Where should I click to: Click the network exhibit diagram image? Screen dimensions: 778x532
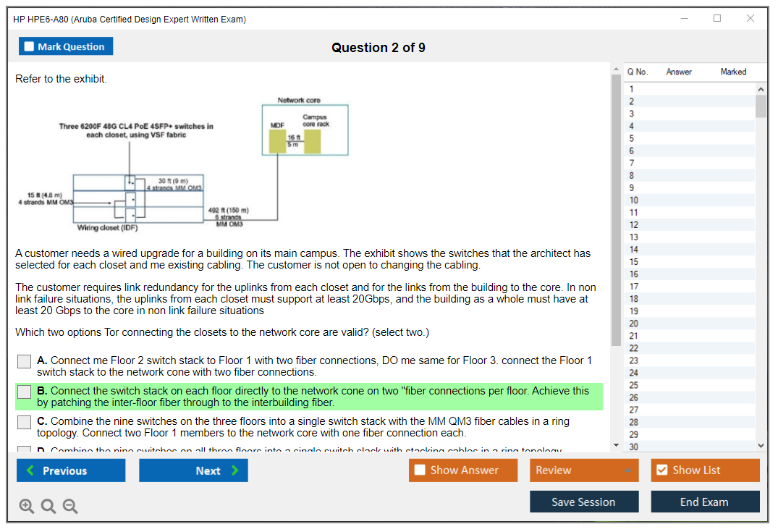pos(181,164)
